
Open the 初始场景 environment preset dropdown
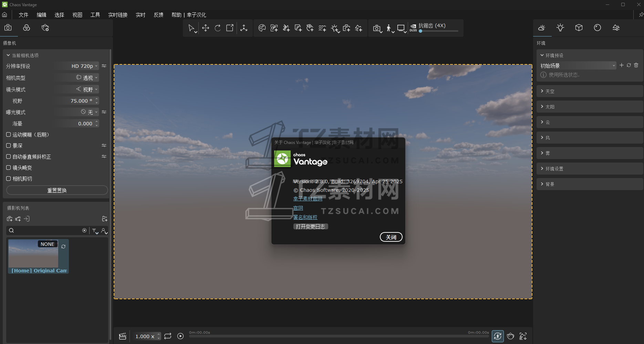coord(578,65)
